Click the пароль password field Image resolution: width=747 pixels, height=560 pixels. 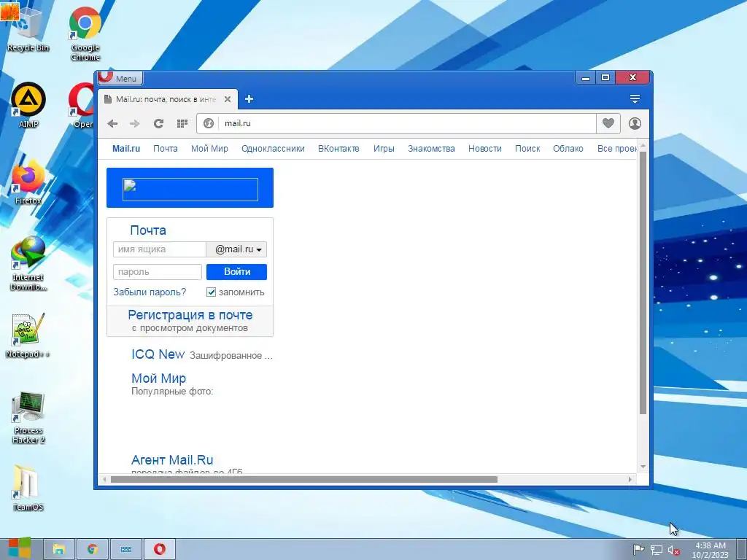point(158,272)
